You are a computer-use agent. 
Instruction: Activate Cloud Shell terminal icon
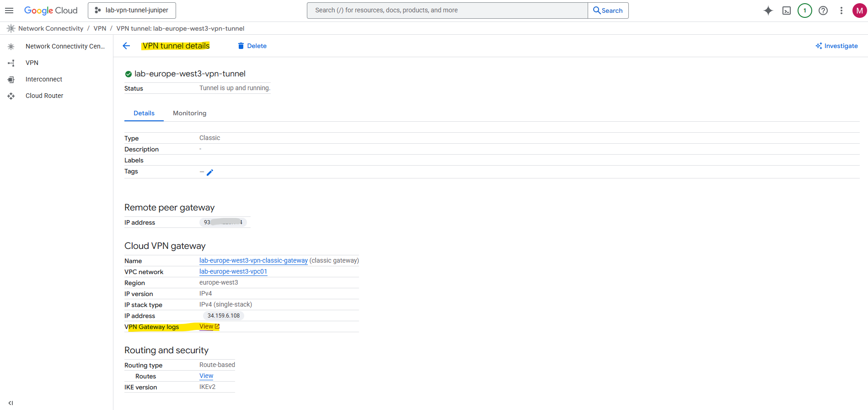click(x=787, y=11)
